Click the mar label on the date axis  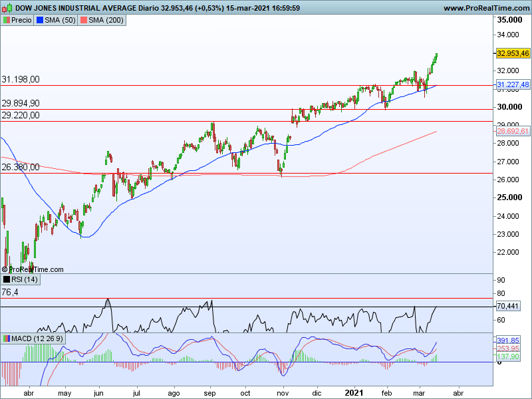(x=419, y=394)
